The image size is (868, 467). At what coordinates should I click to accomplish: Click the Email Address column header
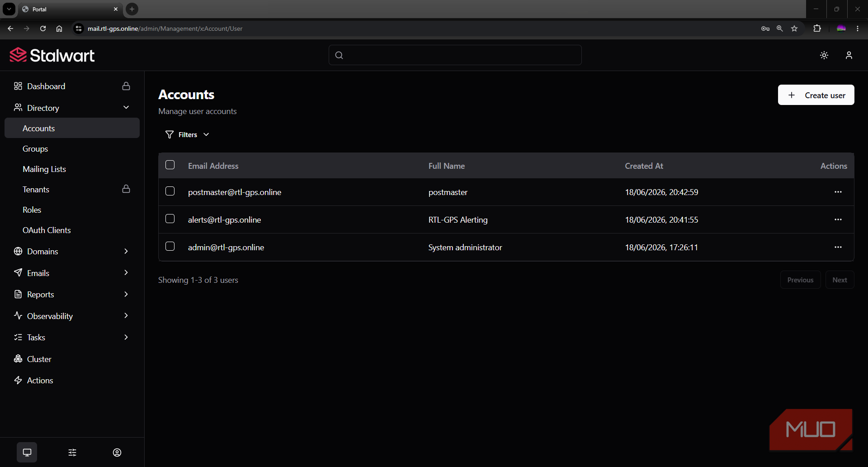click(x=213, y=166)
